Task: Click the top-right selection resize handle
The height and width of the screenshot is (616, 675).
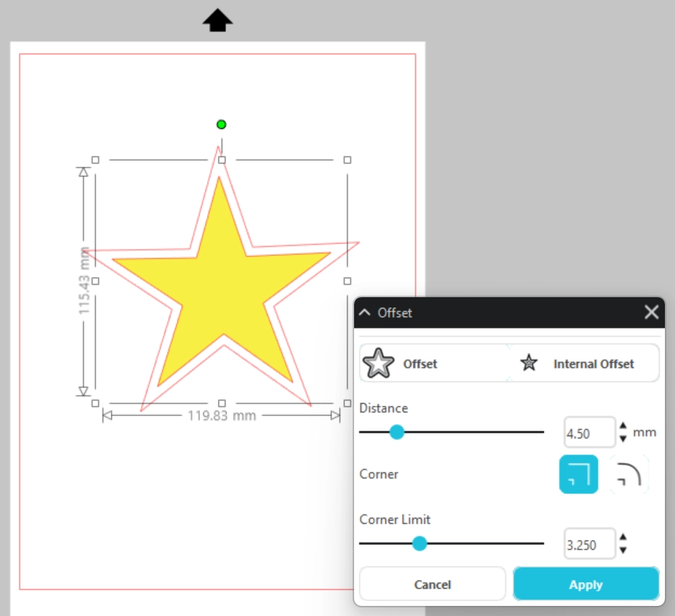Action: (x=347, y=160)
